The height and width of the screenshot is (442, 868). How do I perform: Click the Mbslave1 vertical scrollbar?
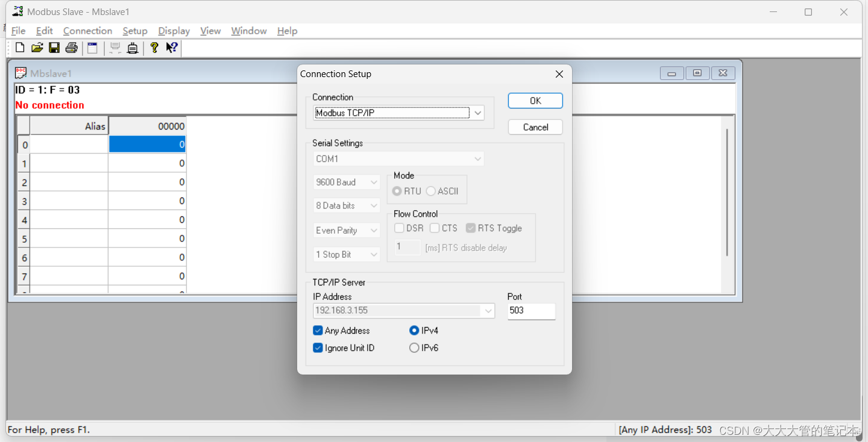coord(728,191)
